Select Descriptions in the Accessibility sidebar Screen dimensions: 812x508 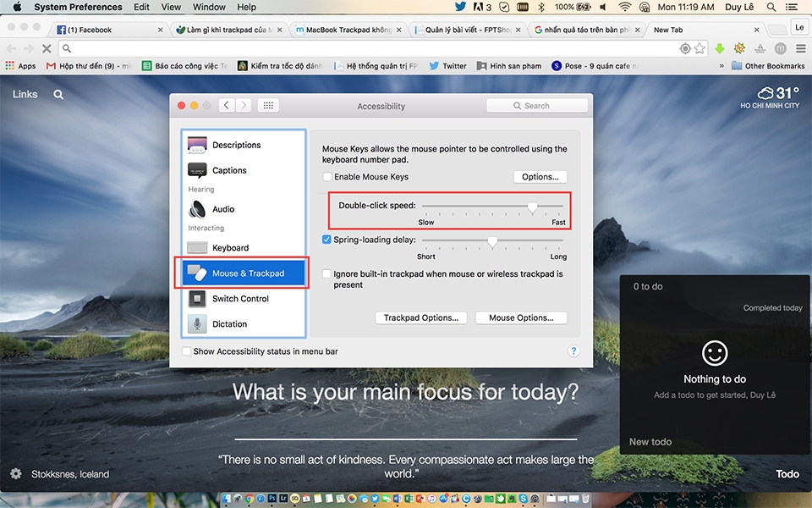click(x=243, y=145)
